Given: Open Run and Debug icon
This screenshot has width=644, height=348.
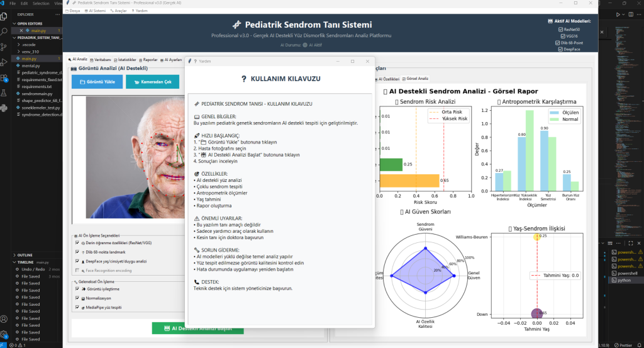Looking at the screenshot, I should (4, 61).
